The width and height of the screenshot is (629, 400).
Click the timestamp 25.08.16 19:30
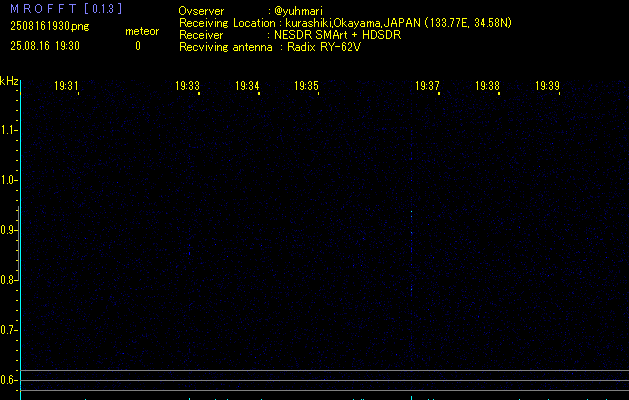[45, 46]
